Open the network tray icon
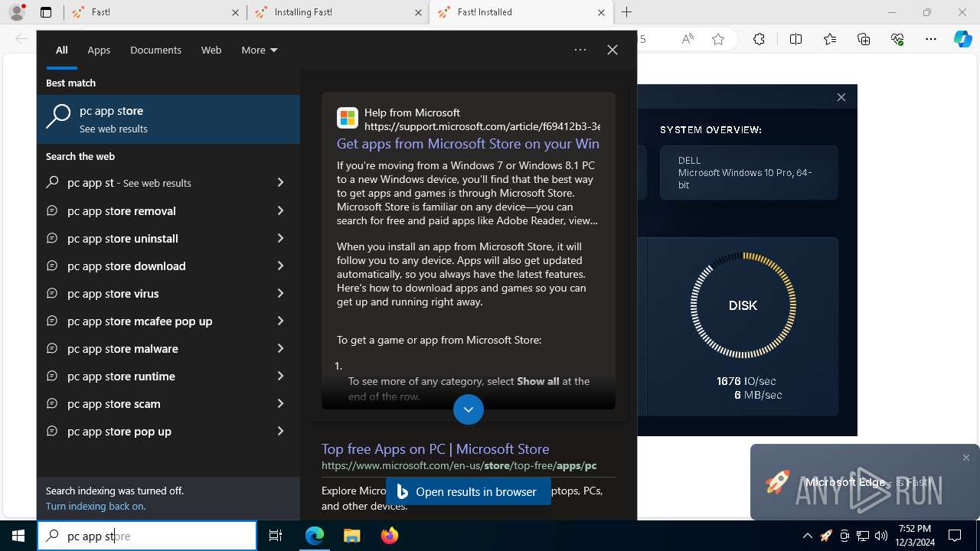This screenshot has height=551, width=980. tap(863, 536)
